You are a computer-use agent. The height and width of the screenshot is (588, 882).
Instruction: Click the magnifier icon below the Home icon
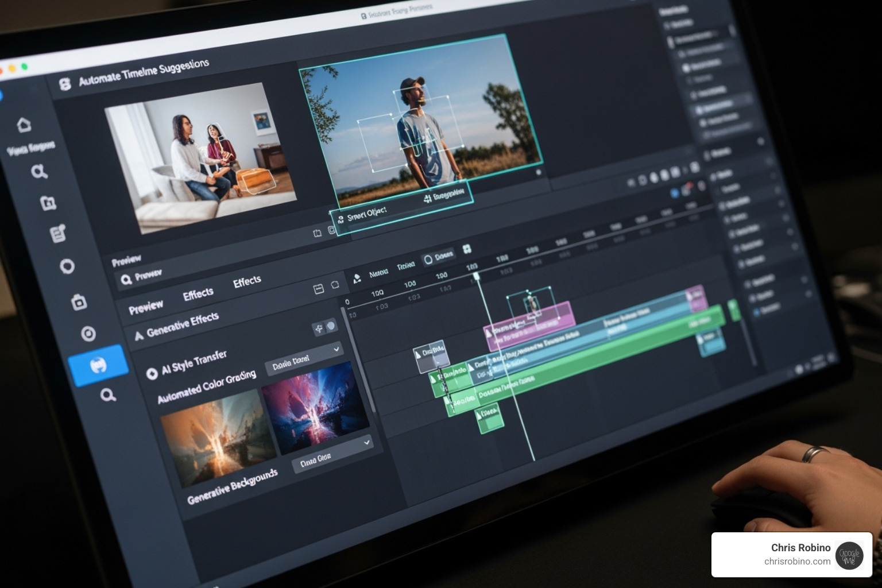click(x=39, y=172)
